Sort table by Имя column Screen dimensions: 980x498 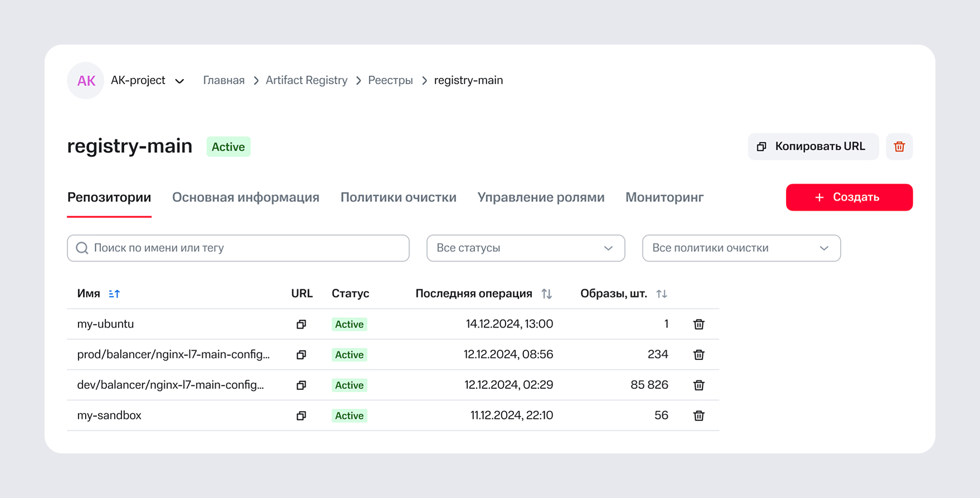pos(114,294)
